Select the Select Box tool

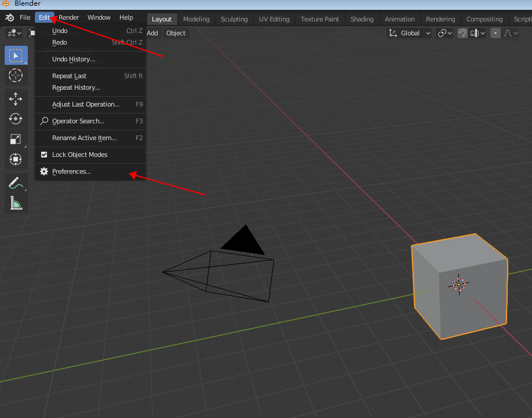pos(16,56)
